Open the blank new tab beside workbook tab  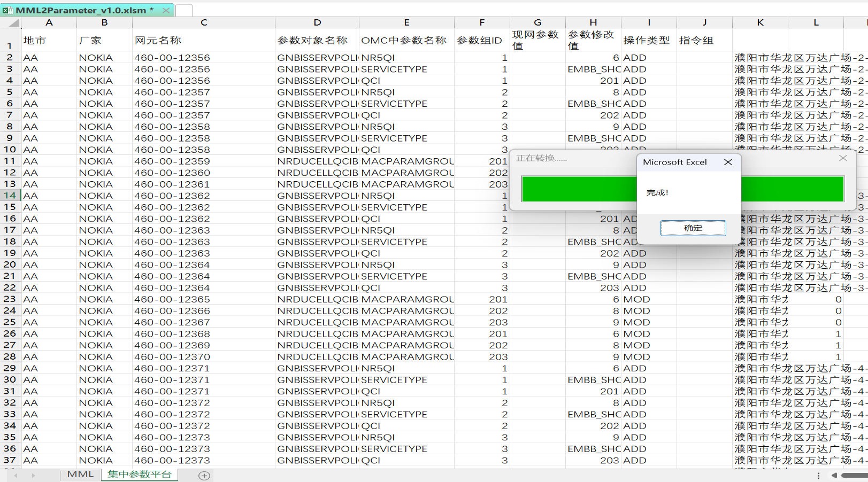184,10
